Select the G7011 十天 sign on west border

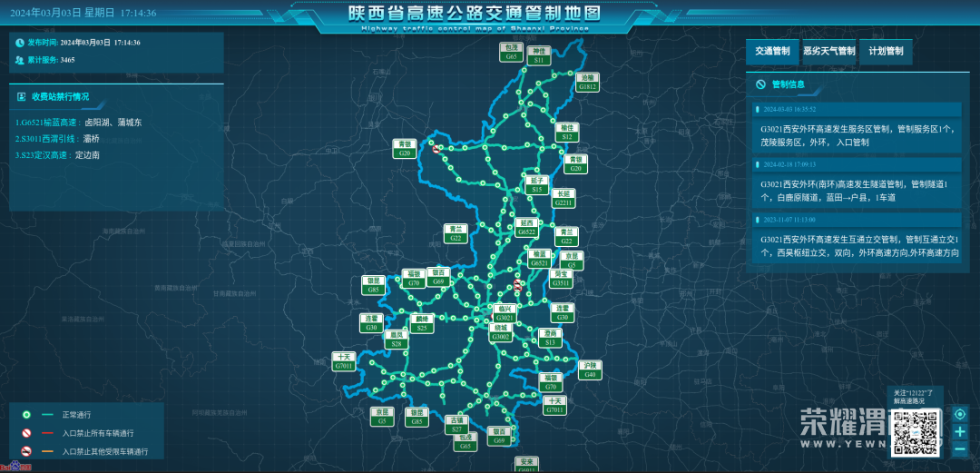343,361
